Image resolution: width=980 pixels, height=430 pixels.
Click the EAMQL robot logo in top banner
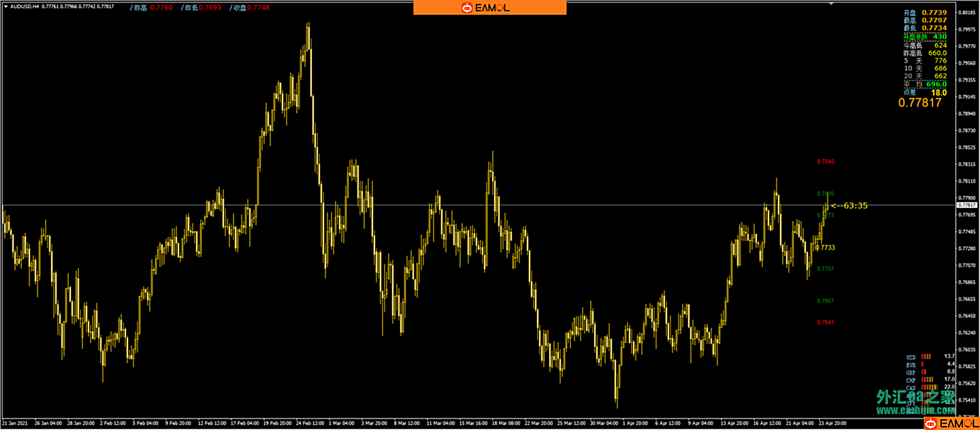(x=467, y=8)
